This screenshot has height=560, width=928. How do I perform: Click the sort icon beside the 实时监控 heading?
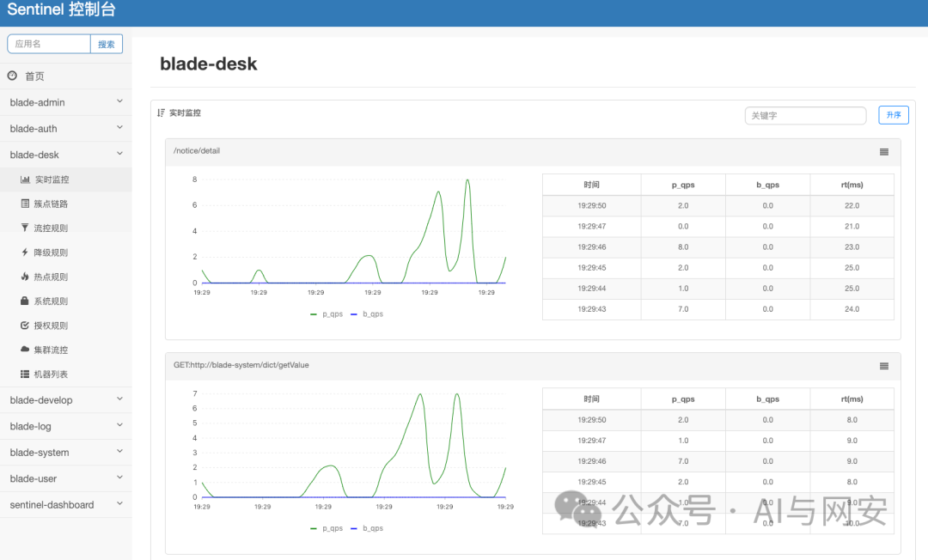tap(161, 113)
